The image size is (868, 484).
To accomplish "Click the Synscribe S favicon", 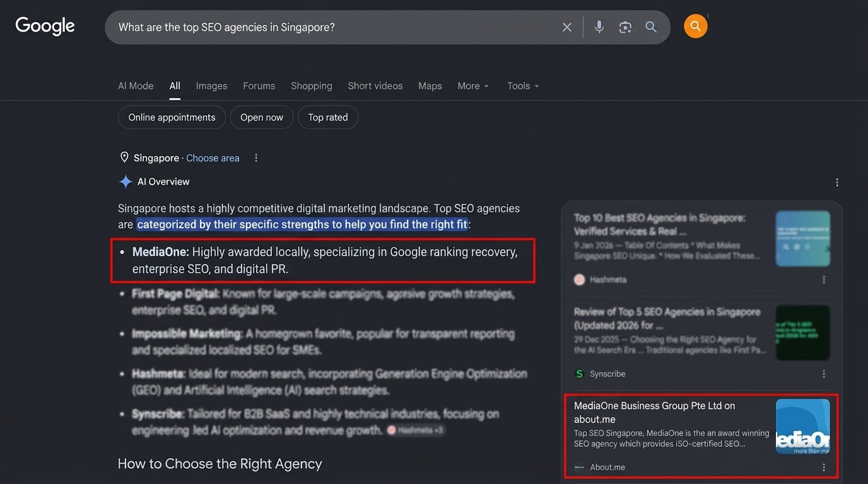I will pyautogui.click(x=579, y=374).
